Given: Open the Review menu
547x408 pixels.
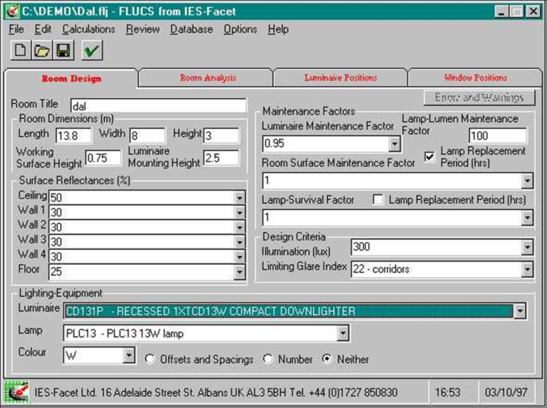Looking at the screenshot, I should (143, 29).
